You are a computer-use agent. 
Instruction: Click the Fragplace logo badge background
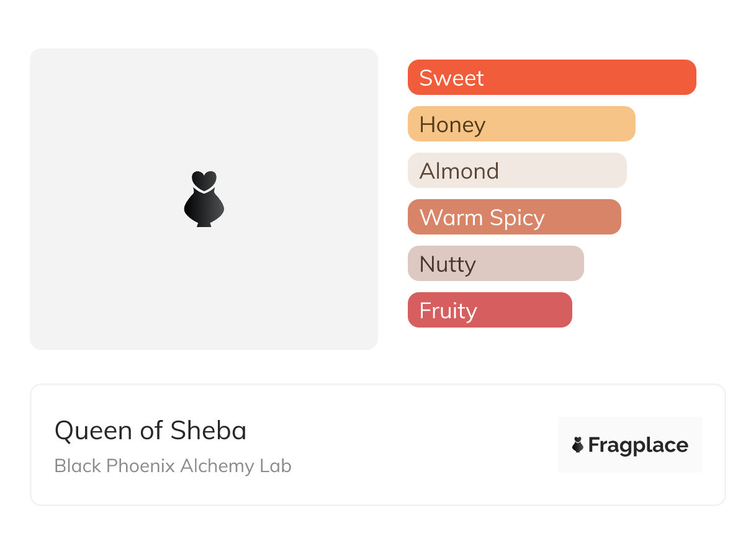(x=629, y=427)
